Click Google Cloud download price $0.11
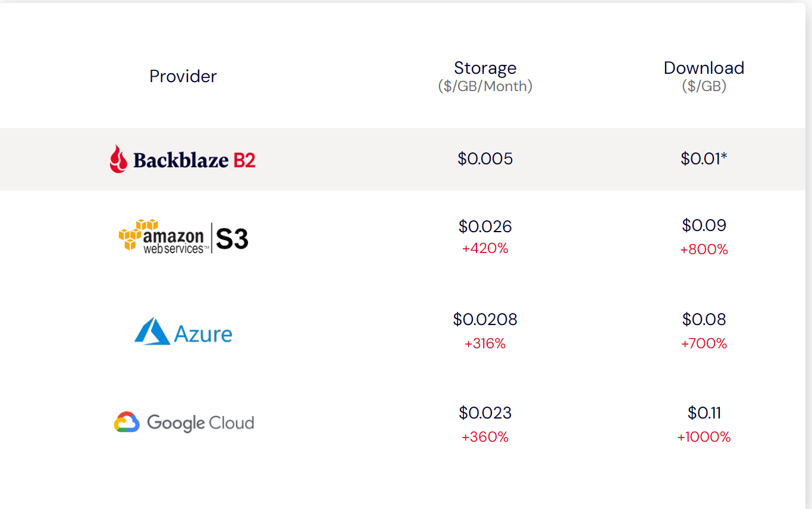The width and height of the screenshot is (812, 509). pos(704,413)
